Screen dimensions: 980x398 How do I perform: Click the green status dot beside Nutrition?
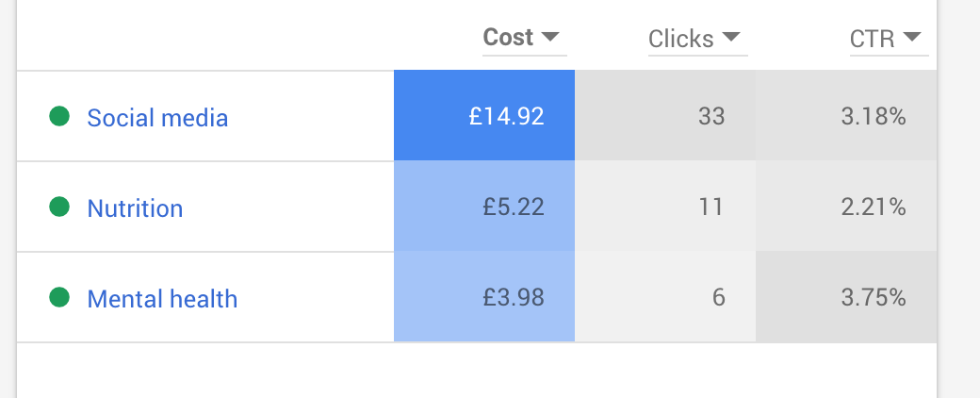[x=59, y=207]
